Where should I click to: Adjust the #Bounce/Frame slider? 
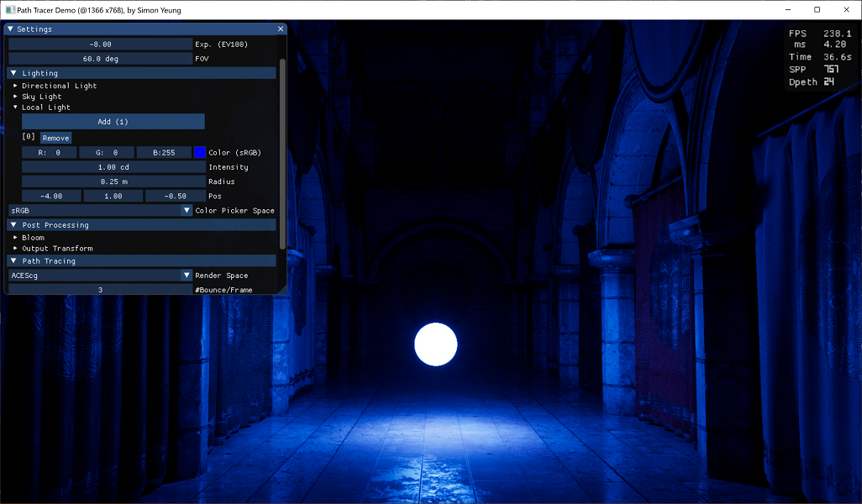click(100, 289)
